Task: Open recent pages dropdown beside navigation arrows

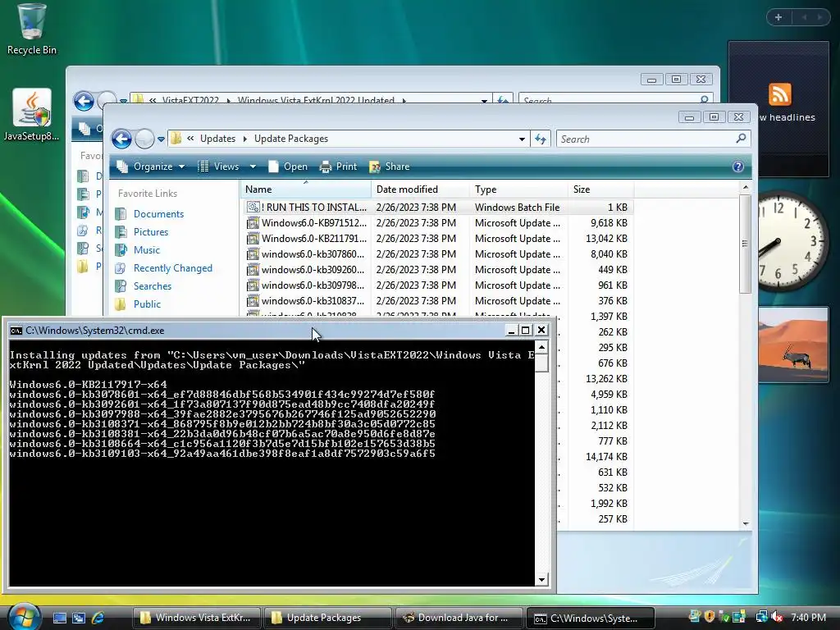Action: pyautogui.click(x=161, y=139)
